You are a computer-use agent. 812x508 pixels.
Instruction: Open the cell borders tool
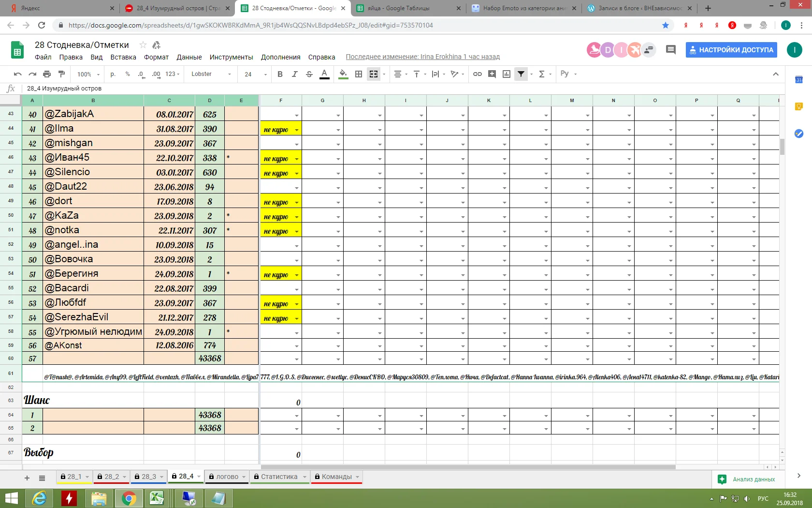click(x=359, y=74)
